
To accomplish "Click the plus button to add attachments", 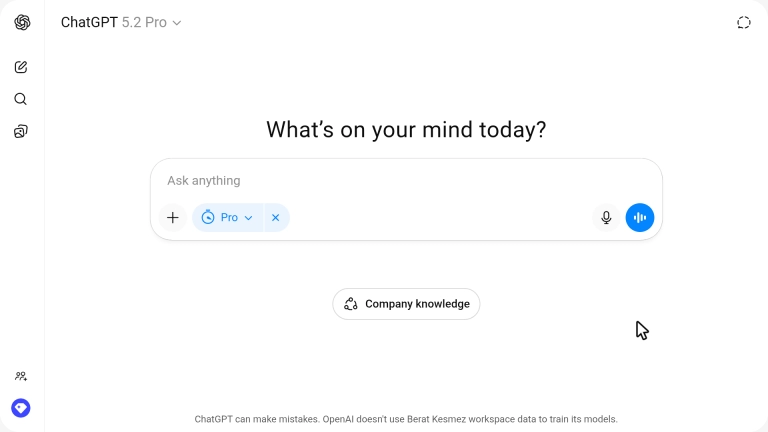I will click(173, 217).
